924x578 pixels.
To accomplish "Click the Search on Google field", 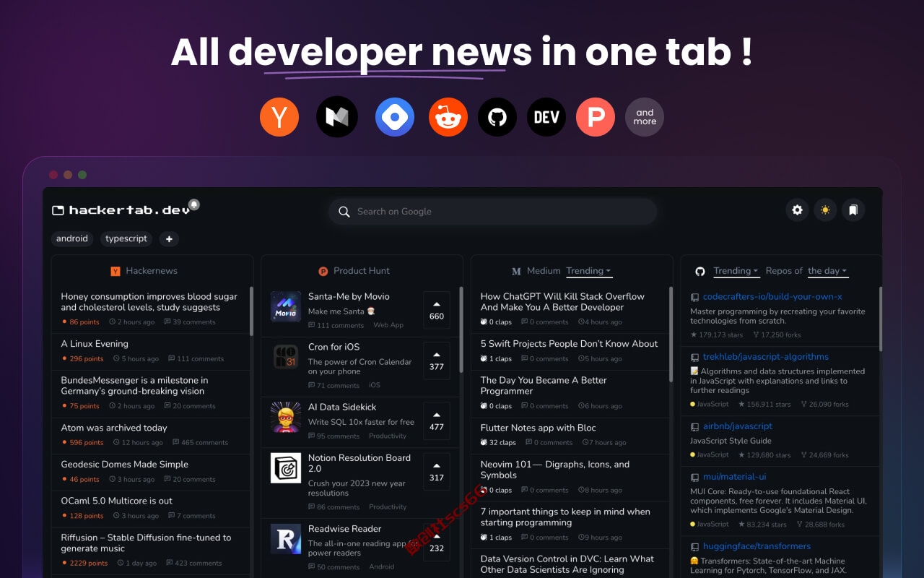I will tap(493, 212).
